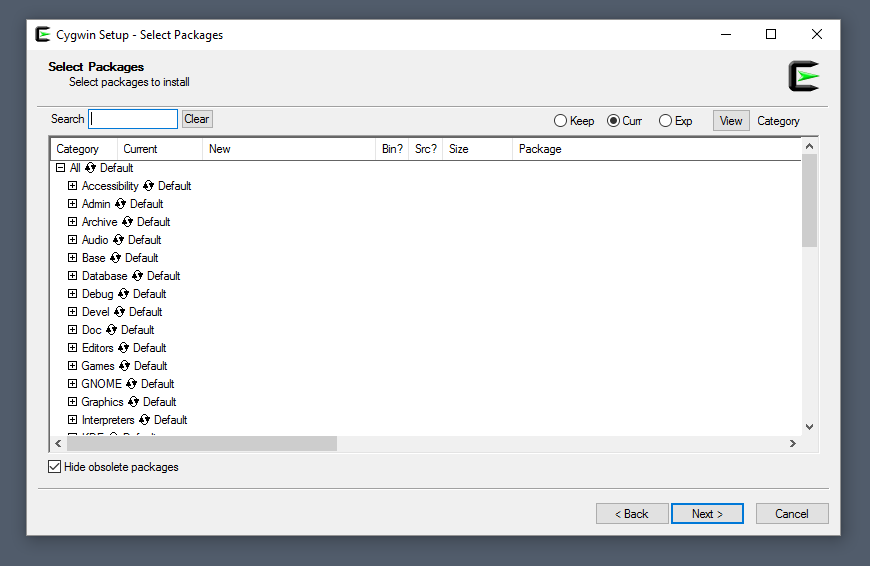Expand the Games category
Image resolution: width=870 pixels, height=566 pixels.
click(x=72, y=366)
